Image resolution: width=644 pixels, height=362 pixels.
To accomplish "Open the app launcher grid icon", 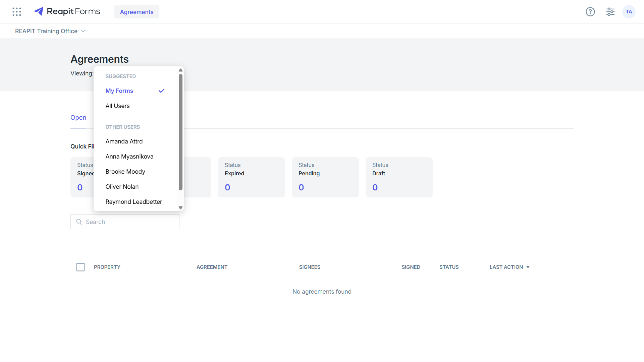I will click(17, 12).
